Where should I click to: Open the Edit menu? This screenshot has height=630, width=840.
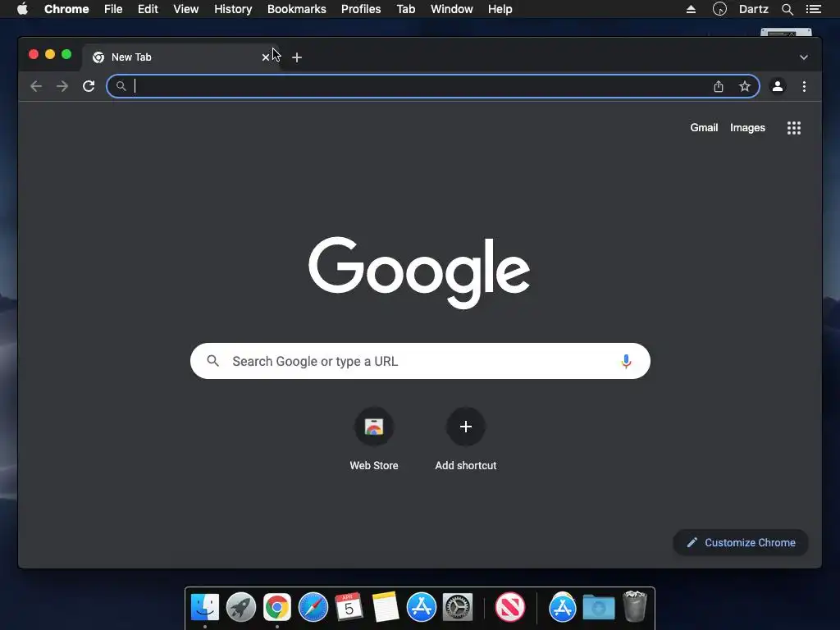(148, 9)
